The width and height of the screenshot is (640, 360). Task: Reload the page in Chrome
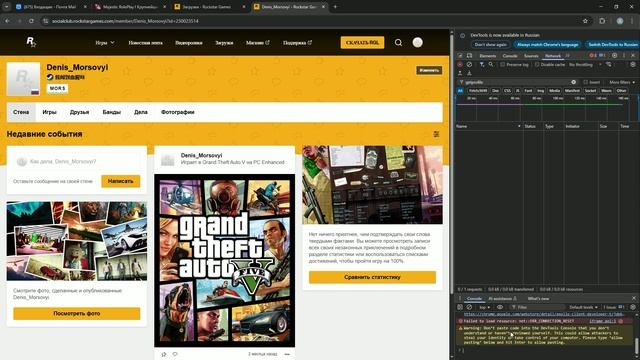click(x=31, y=21)
